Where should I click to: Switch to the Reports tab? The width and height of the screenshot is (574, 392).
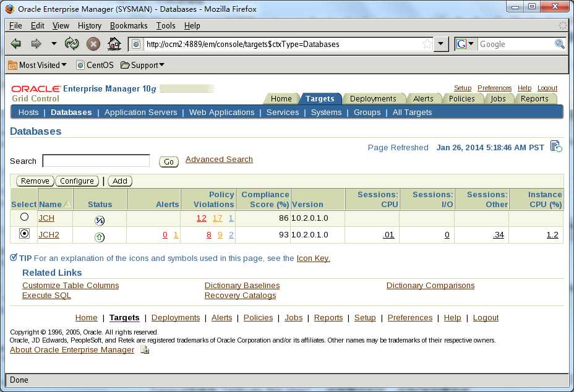(534, 99)
